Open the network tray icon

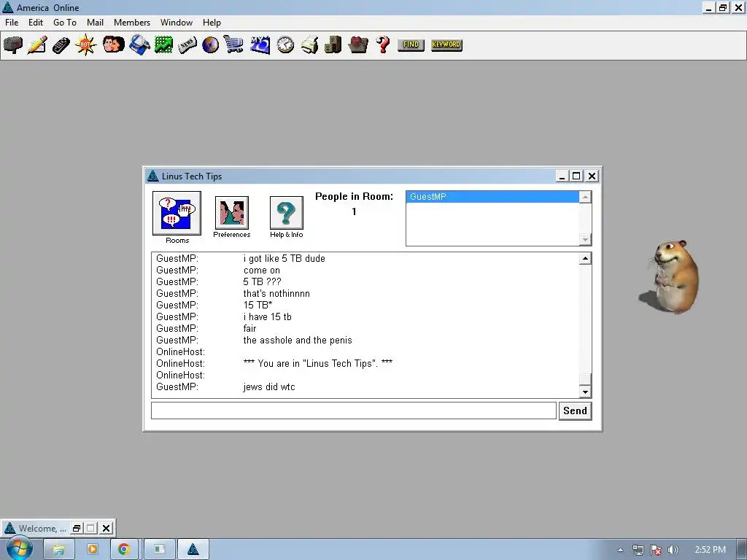638,550
